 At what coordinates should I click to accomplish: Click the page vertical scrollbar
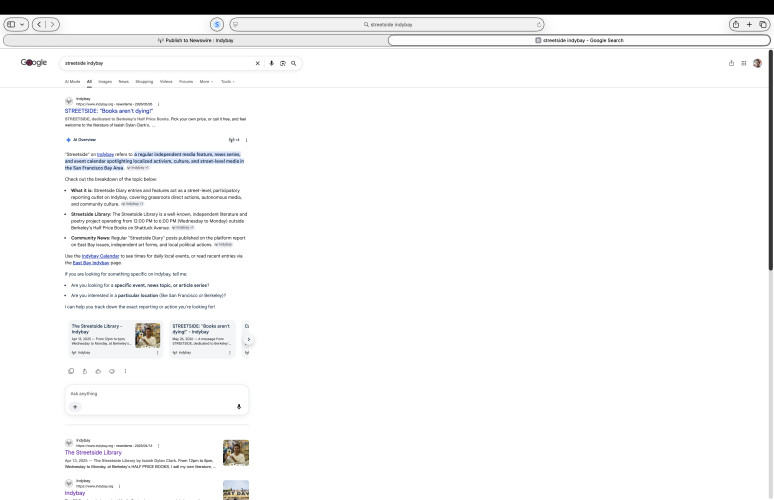pyautogui.click(x=770, y=160)
